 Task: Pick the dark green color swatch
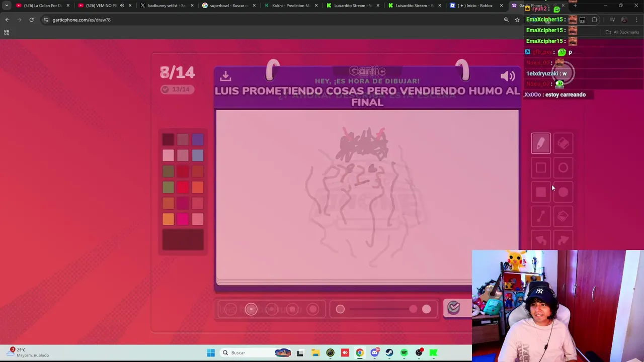[x=168, y=171]
